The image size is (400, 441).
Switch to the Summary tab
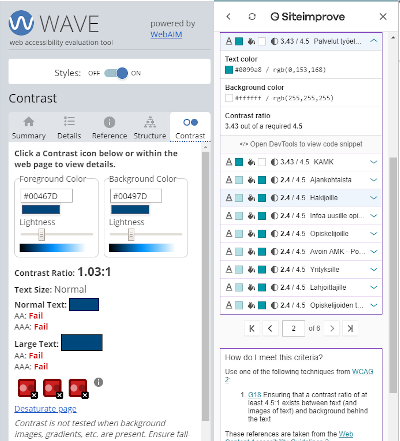coord(29,128)
